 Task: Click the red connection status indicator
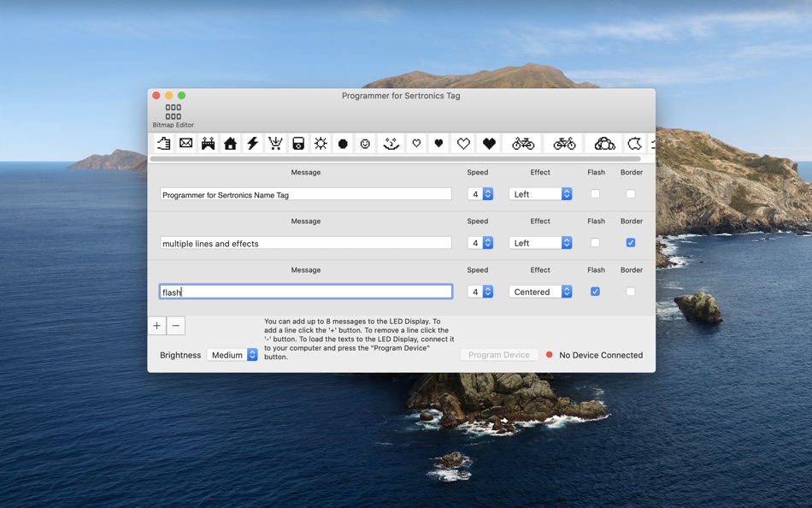pyautogui.click(x=549, y=355)
